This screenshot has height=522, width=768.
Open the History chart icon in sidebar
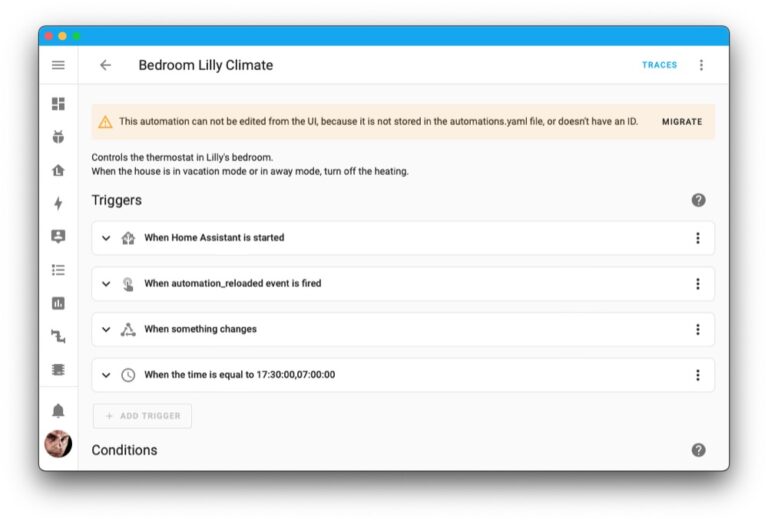(x=58, y=303)
